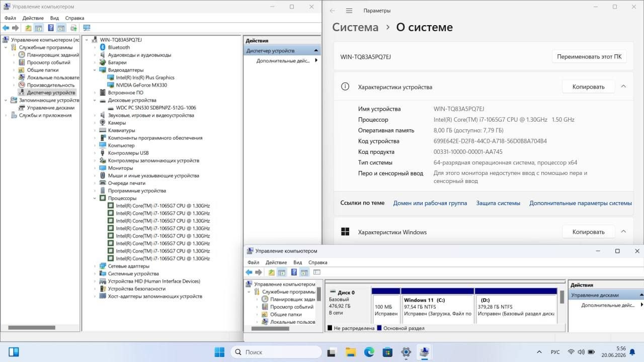Open Просмотр событий in the upper window tree
The width and height of the screenshot is (644, 362).
point(48,62)
